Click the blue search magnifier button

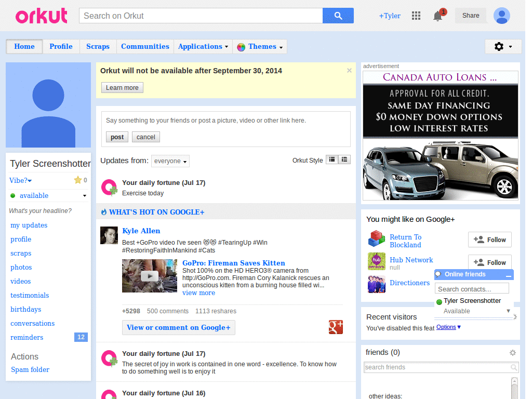(x=338, y=16)
